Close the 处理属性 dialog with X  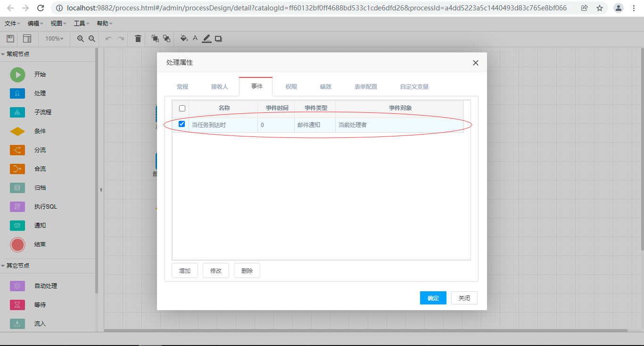click(x=475, y=63)
